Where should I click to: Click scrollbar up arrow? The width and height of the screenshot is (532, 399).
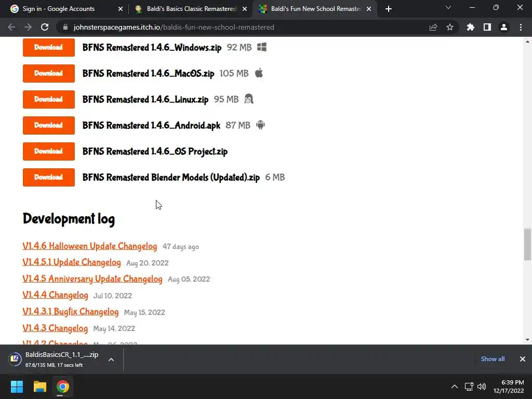[x=527, y=42]
